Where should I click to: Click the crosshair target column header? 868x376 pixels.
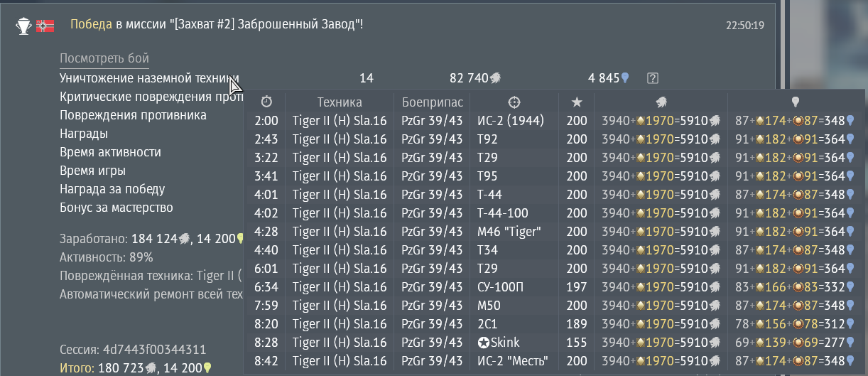[514, 102]
